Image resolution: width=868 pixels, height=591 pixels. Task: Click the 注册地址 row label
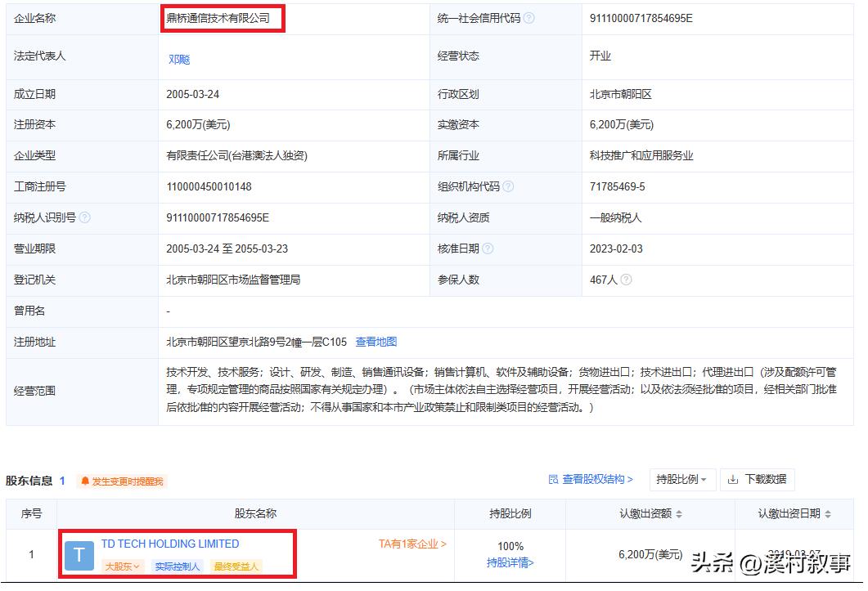[35, 342]
